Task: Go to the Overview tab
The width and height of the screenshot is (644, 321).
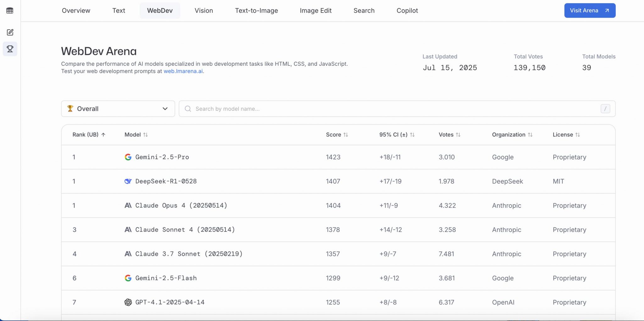Action: tap(76, 11)
